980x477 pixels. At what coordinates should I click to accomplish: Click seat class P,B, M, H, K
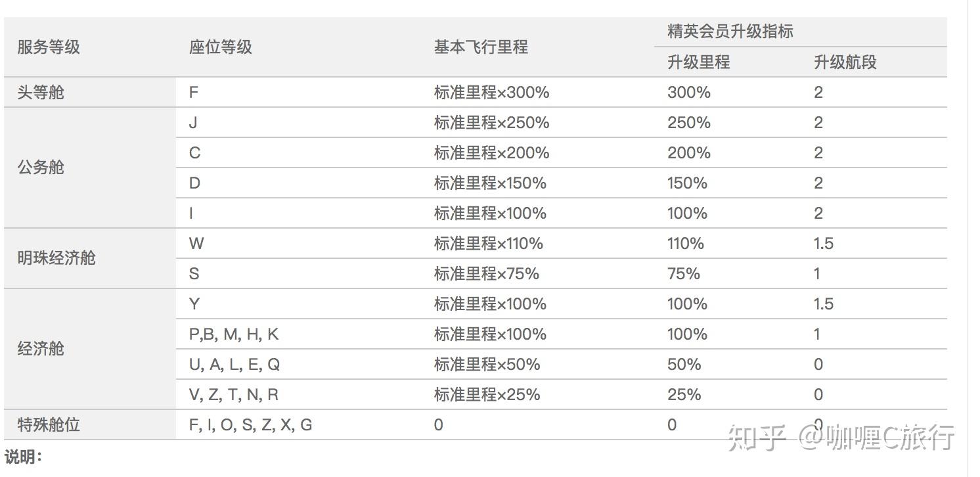click(234, 334)
